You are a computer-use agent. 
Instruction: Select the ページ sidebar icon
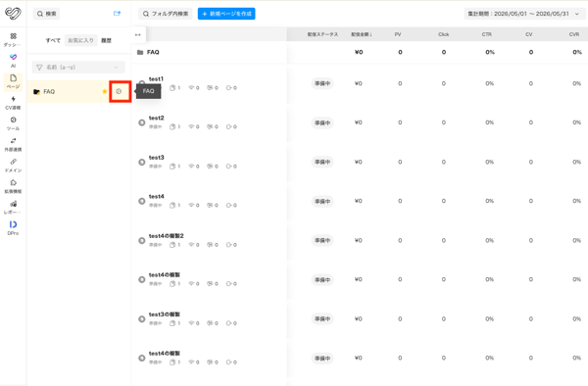pyautogui.click(x=13, y=78)
